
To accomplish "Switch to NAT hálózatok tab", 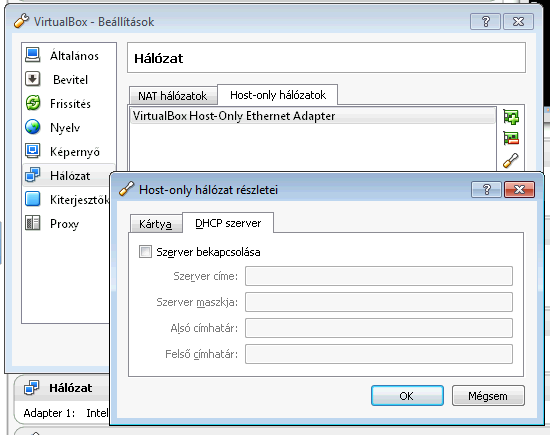I will (173, 96).
